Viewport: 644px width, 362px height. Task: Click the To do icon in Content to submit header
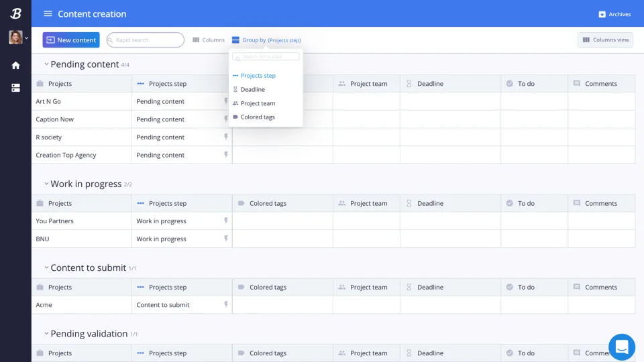pos(510,287)
